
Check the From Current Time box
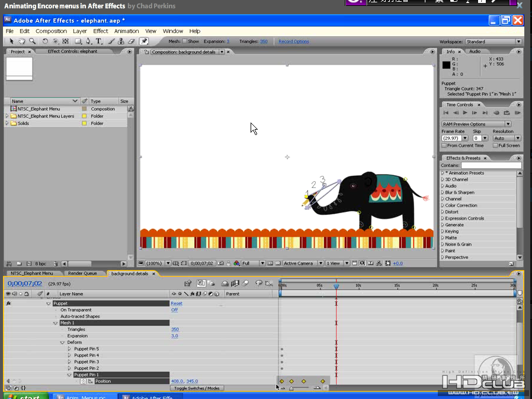444,146
